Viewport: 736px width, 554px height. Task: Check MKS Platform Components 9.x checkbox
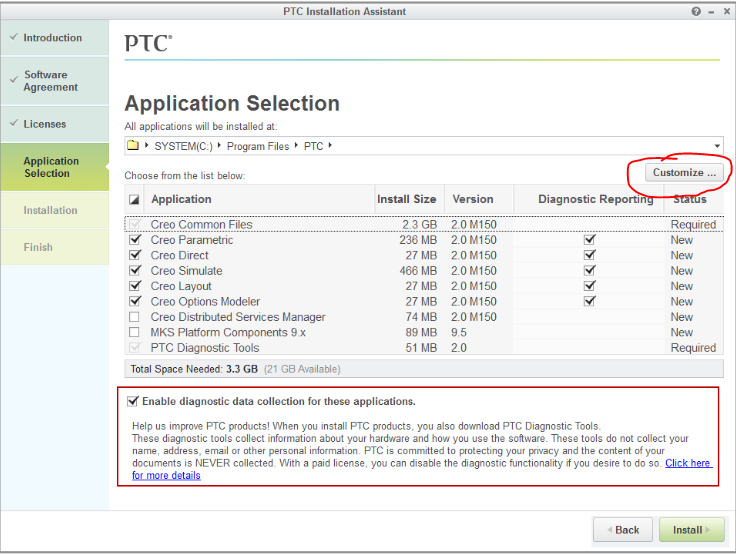pos(134,332)
